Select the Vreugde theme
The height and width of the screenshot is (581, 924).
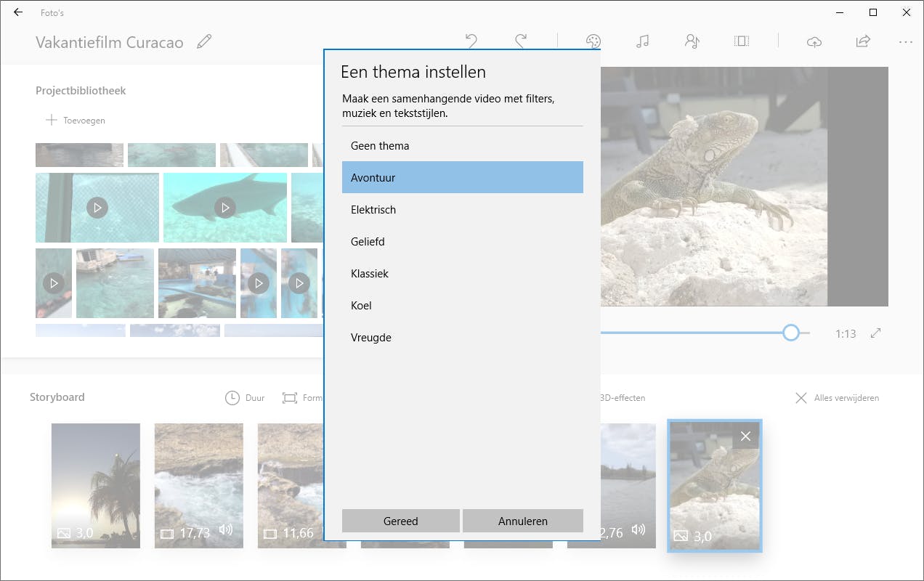[463, 337]
